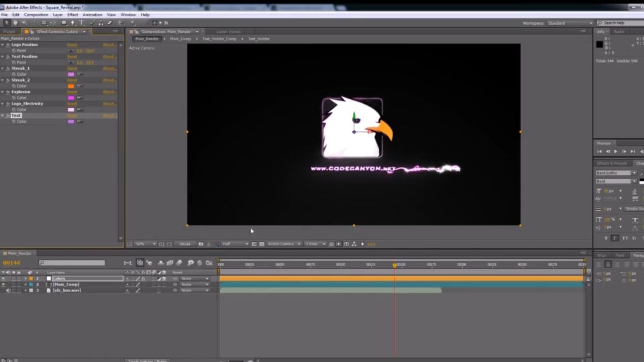Toggle the transparency grid button
The width and height of the screenshot is (644, 362).
click(262, 244)
